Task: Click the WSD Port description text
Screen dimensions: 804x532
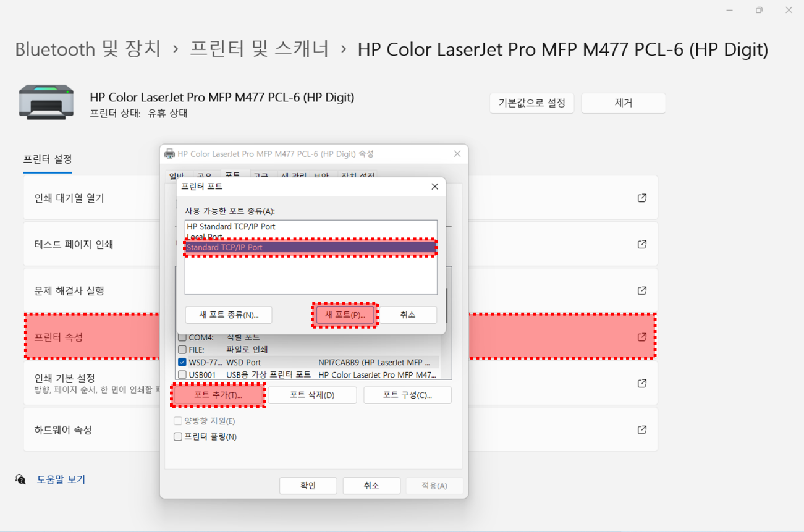Action: coord(243,362)
